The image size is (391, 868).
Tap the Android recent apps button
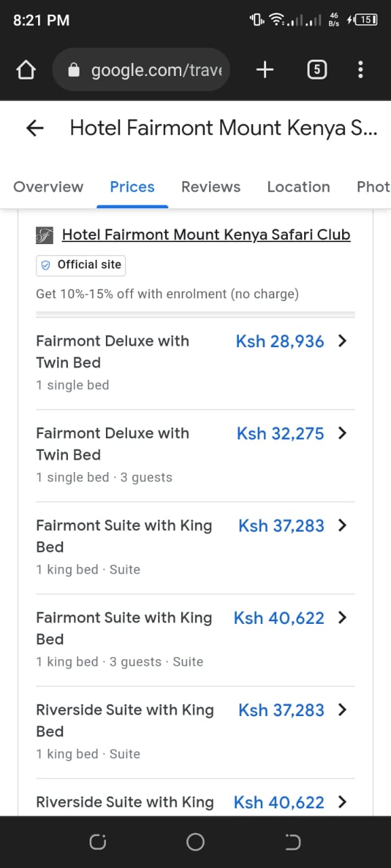(x=98, y=842)
